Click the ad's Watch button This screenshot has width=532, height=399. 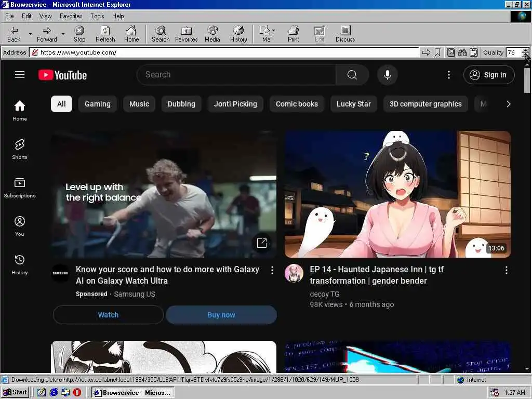[108, 314]
